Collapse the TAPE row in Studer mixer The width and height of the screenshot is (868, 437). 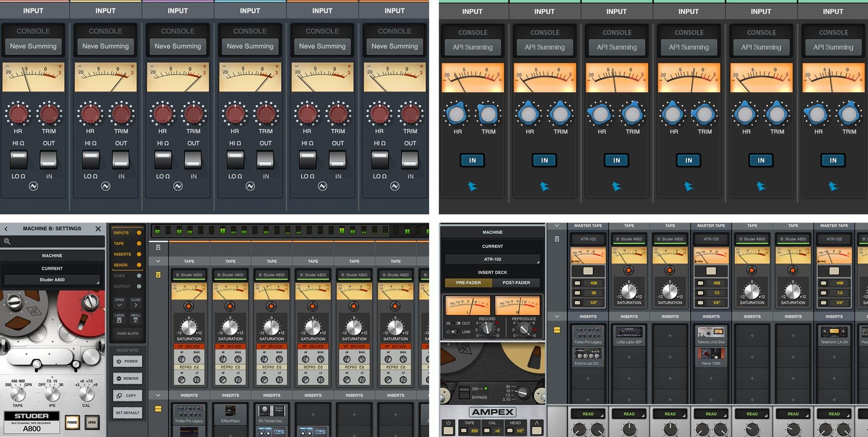coord(158,261)
